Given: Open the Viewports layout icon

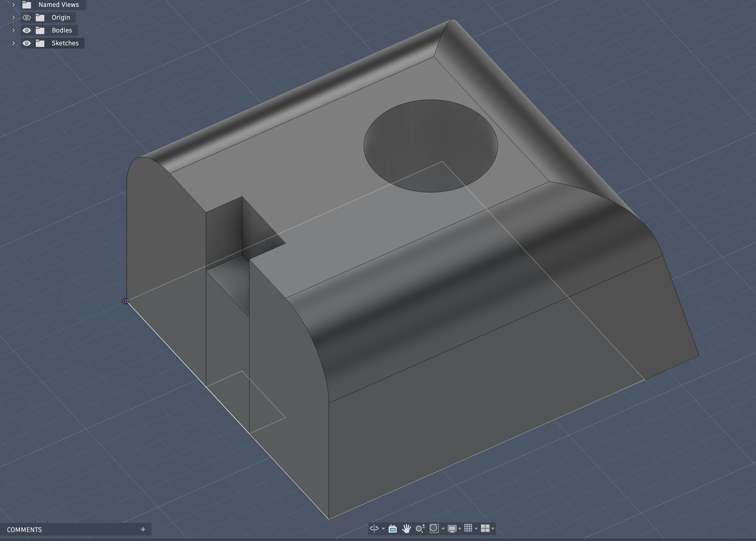Looking at the screenshot, I should click(x=485, y=528).
